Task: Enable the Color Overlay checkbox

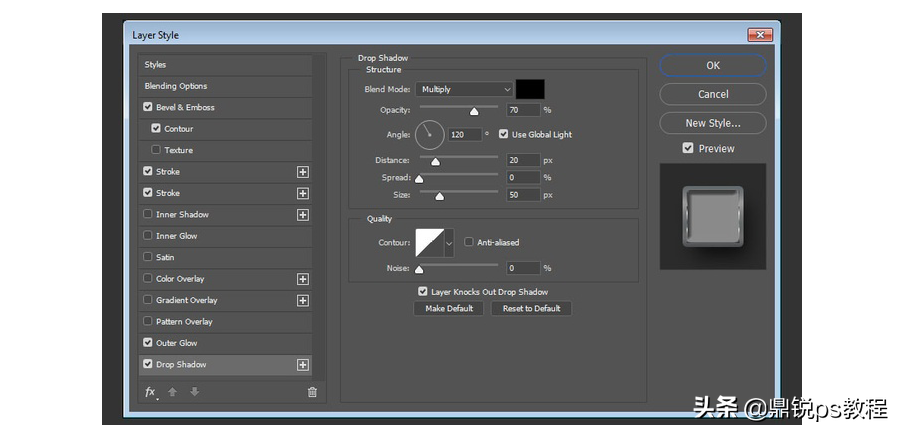Action: (x=148, y=279)
